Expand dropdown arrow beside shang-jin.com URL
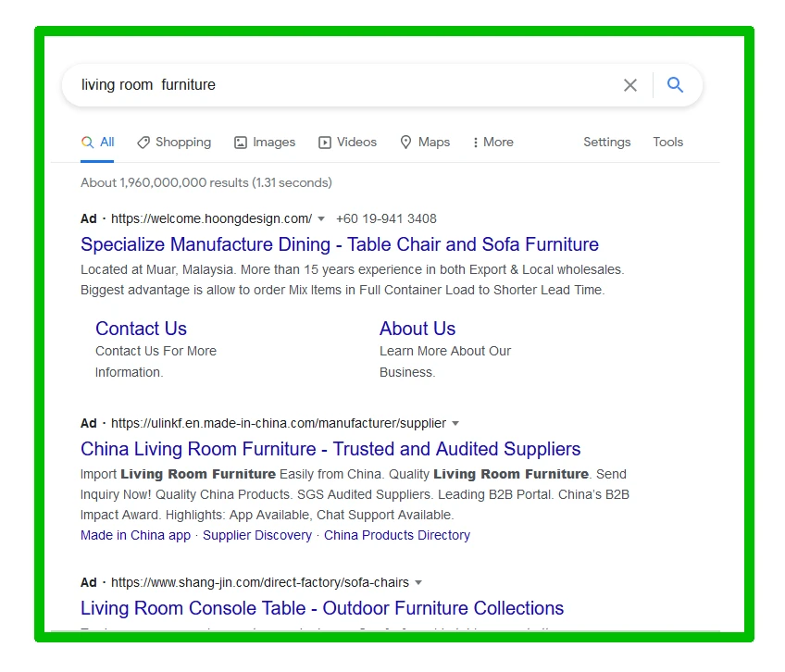The height and width of the screenshot is (672, 785). tap(418, 583)
